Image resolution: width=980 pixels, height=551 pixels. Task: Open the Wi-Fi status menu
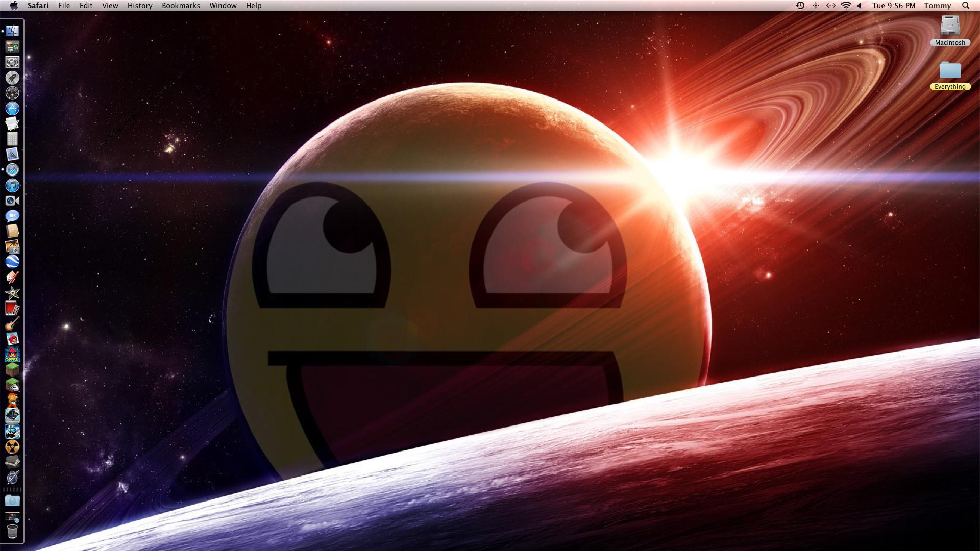pyautogui.click(x=846, y=5)
